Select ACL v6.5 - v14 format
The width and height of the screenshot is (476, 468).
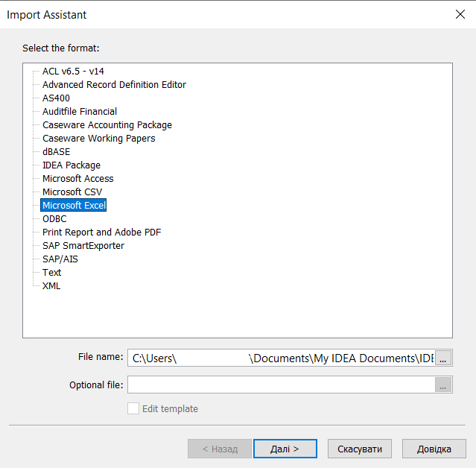tap(73, 72)
